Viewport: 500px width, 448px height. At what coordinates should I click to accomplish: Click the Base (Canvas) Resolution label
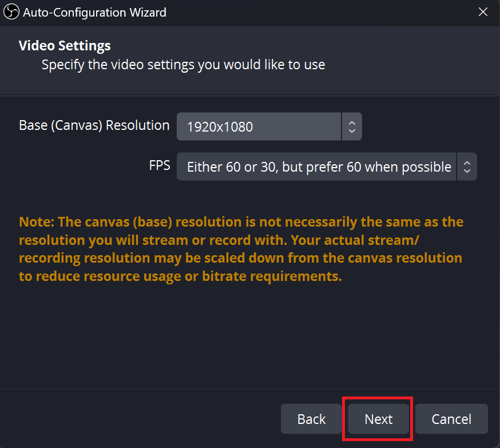pyautogui.click(x=94, y=125)
